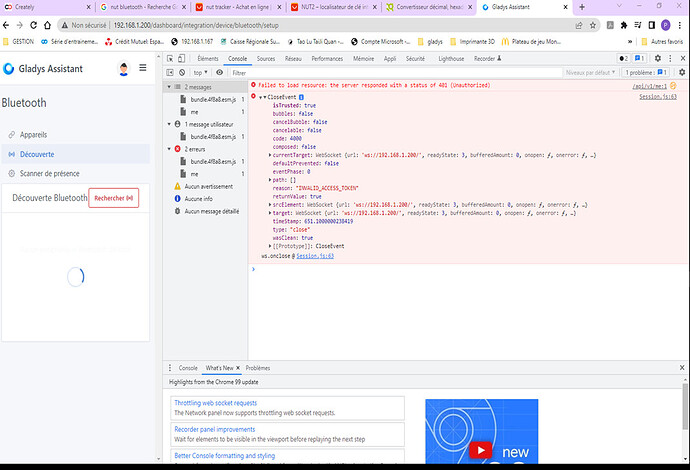Switch to the Éléments tab
The width and height of the screenshot is (690, 470).
pos(208,59)
